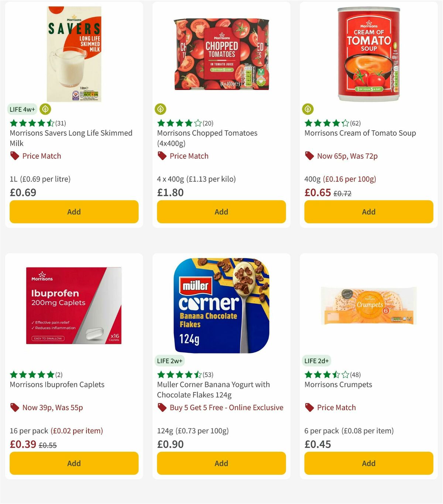
Task: Select the eco leaf icon on Chopped Tomatoes
Action: coord(161,109)
